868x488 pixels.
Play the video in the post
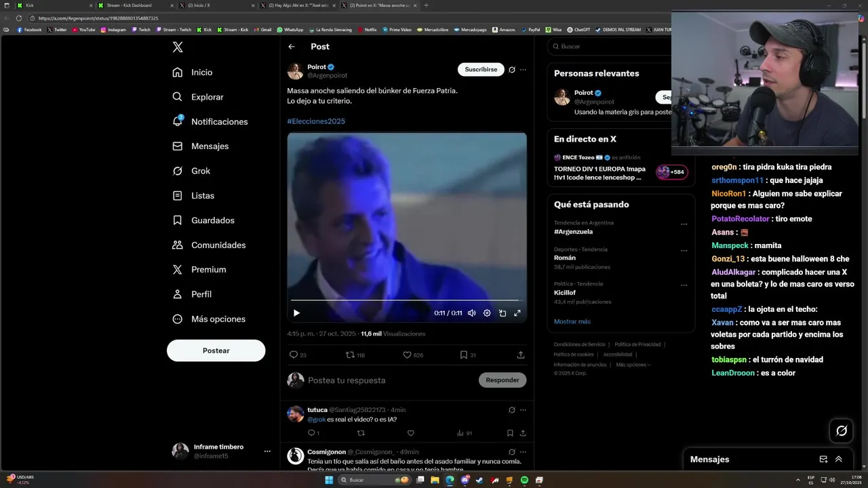(x=296, y=313)
